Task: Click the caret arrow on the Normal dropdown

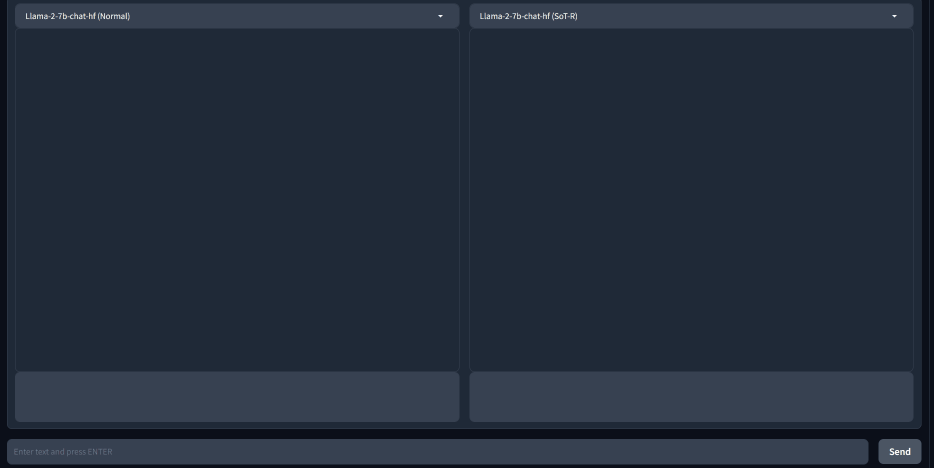Action: 440,16
